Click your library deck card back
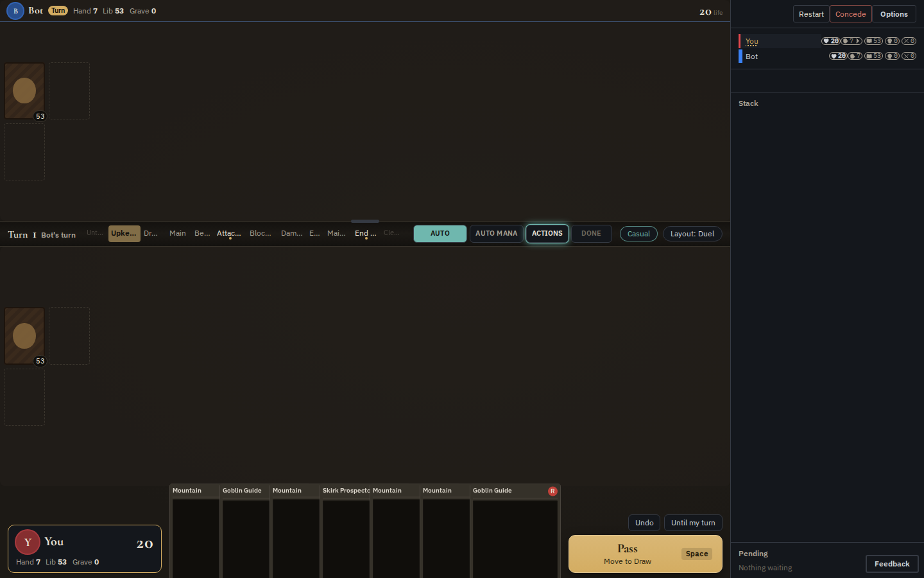The width and height of the screenshot is (924, 578). coord(24,335)
